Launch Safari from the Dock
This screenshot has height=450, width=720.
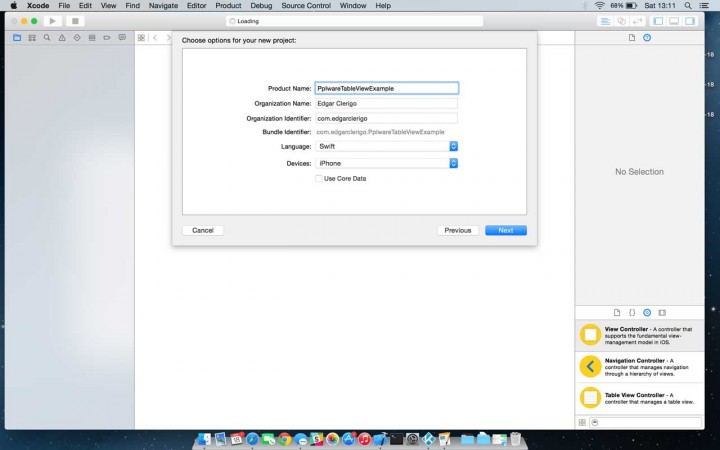tap(253, 439)
